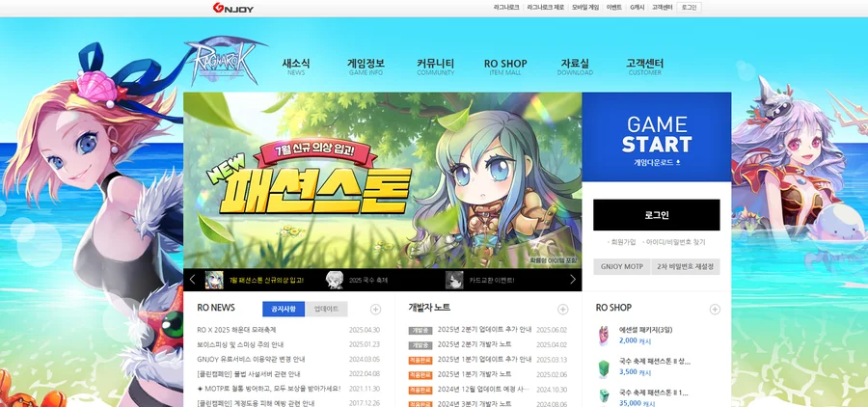This screenshot has width=868, height=407.
Task: Open note 2025년 1분기 개발자 노트
Action: click(475, 374)
